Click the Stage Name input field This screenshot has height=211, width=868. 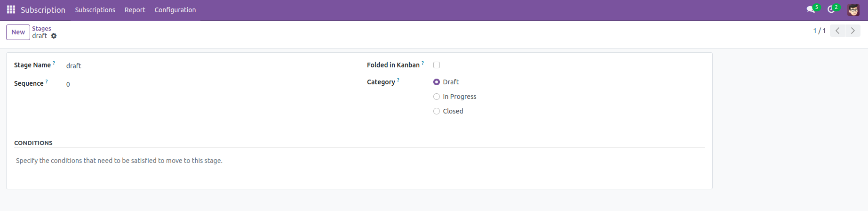coord(207,66)
